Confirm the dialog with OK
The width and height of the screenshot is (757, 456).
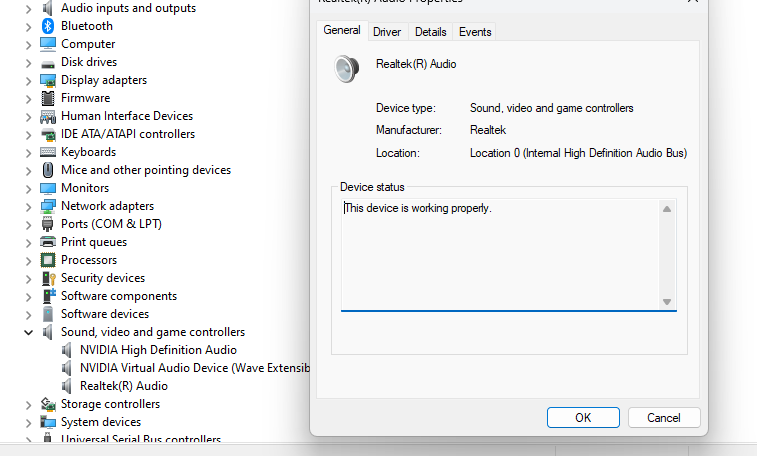pyautogui.click(x=583, y=417)
